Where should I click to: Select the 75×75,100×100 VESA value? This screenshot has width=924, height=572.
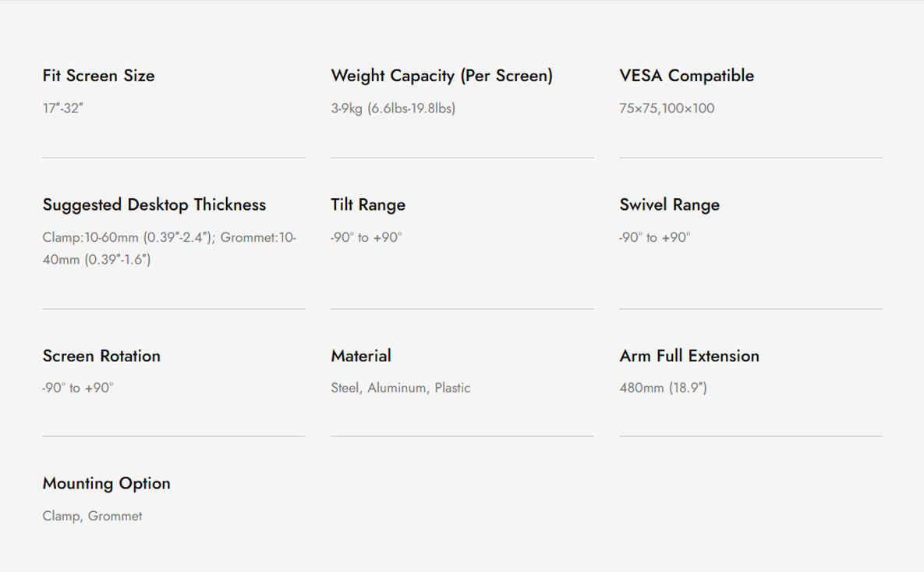tap(667, 108)
